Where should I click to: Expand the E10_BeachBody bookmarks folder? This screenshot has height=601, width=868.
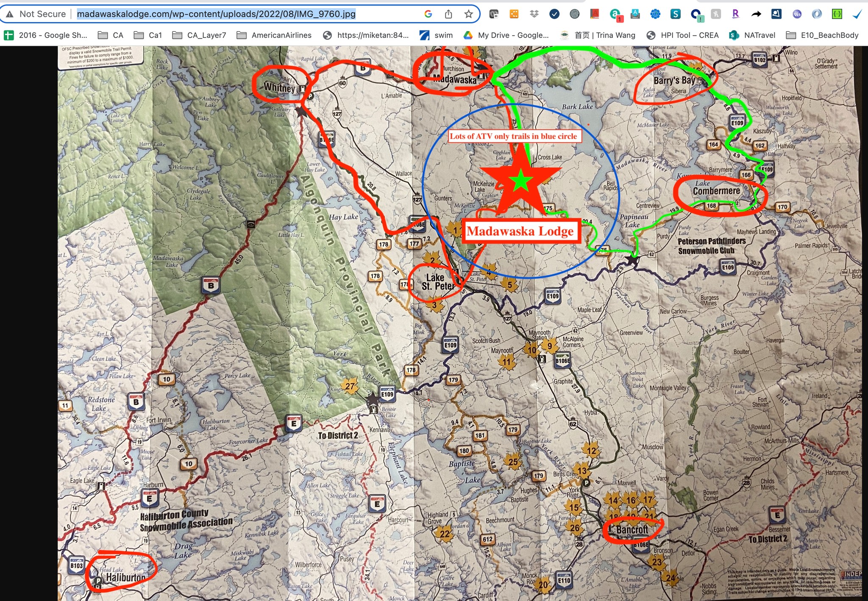pyautogui.click(x=822, y=35)
